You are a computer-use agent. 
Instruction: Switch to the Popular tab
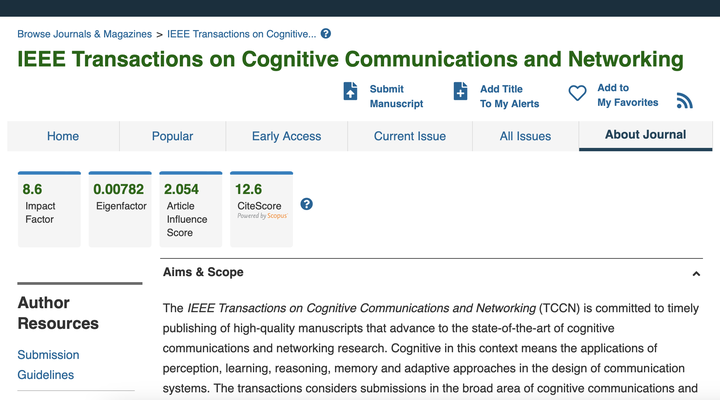tap(172, 136)
